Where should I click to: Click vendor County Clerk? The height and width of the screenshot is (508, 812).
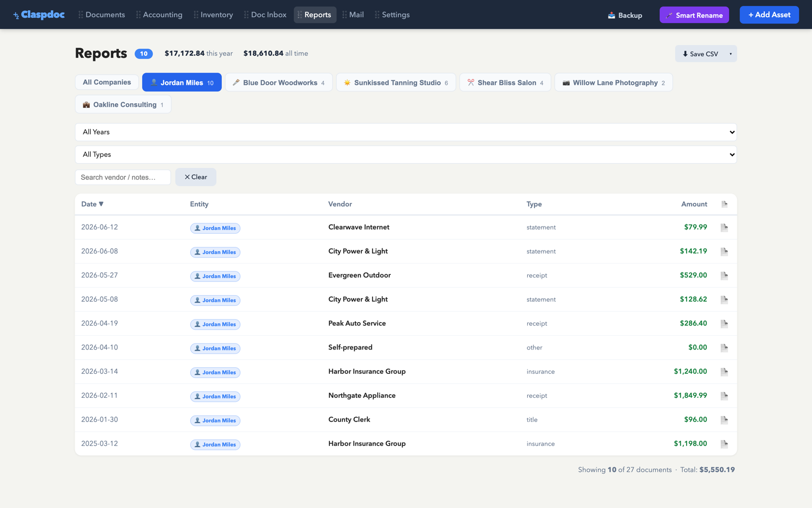349,420
